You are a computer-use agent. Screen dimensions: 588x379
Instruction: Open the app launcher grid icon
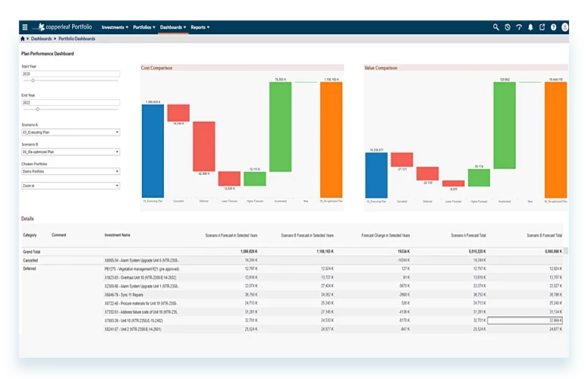pos(25,27)
